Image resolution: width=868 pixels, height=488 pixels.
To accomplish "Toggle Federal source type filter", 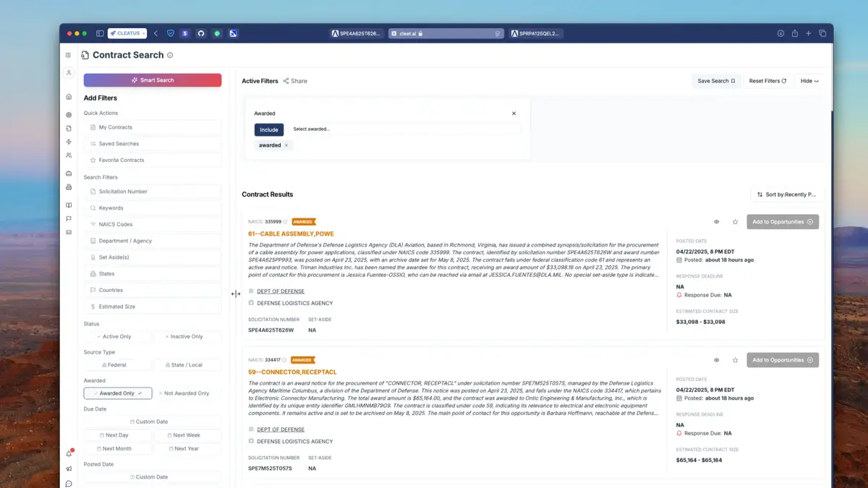I will click(x=118, y=365).
